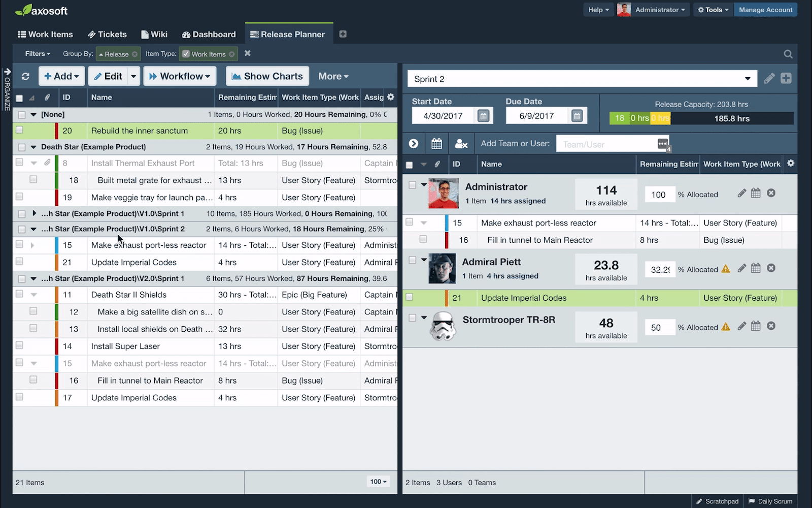Screen dimensions: 812x508
Task: Open the Add dropdown menu
Action: 61,76
